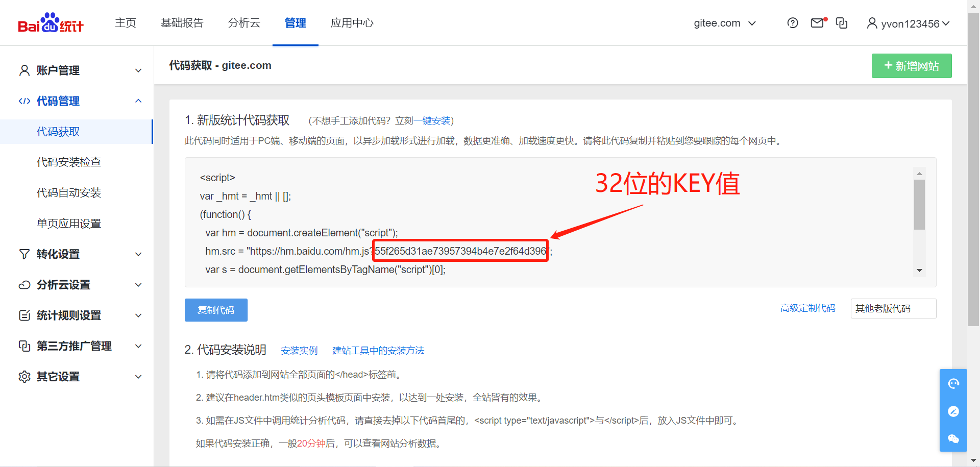Select the 管理 tab

point(296,23)
